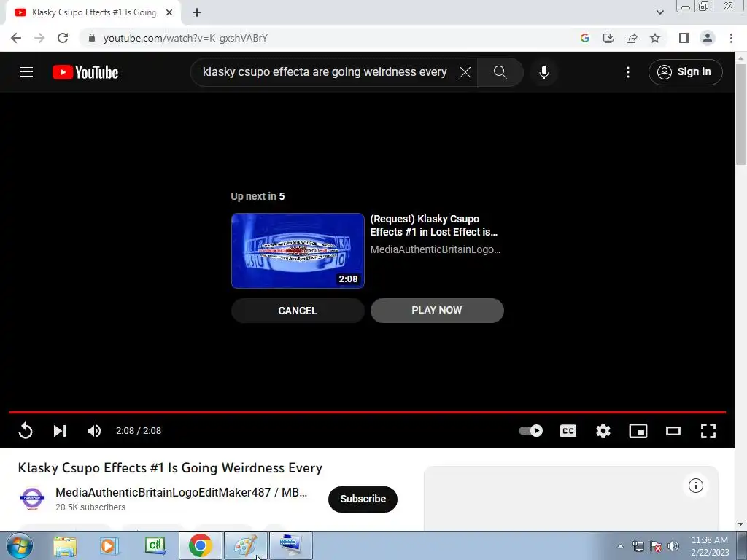The height and width of the screenshot is (560, 747).
Task: Replay the video
Action: [x=26, y=430]
